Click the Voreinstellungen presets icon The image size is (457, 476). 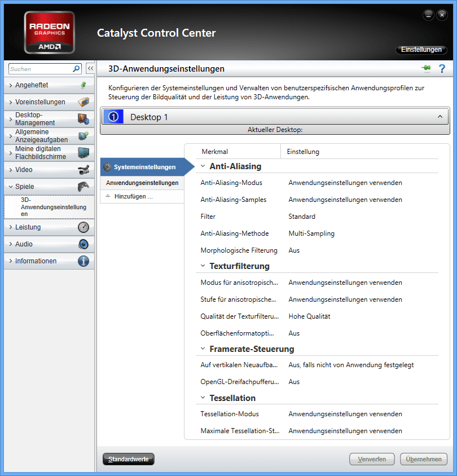84,102
